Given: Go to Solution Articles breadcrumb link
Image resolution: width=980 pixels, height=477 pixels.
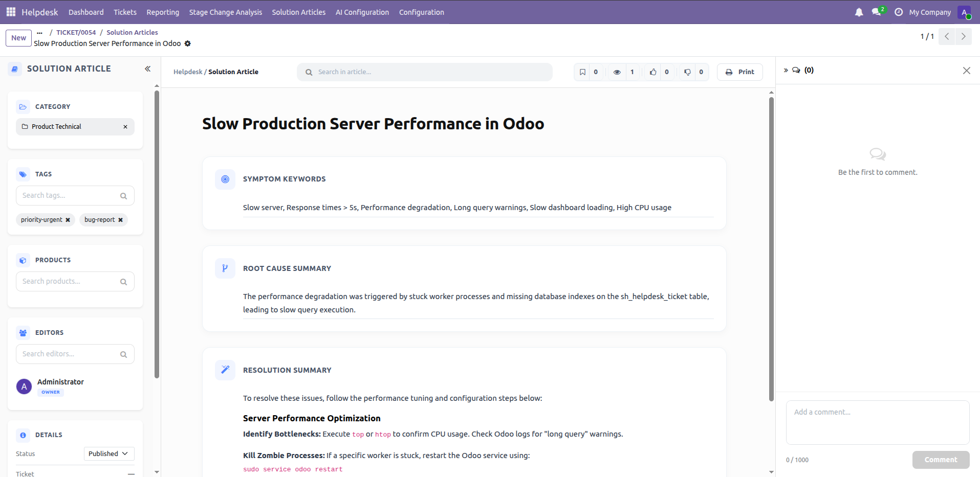Looking at the screenshot, I should coord(132,33).
